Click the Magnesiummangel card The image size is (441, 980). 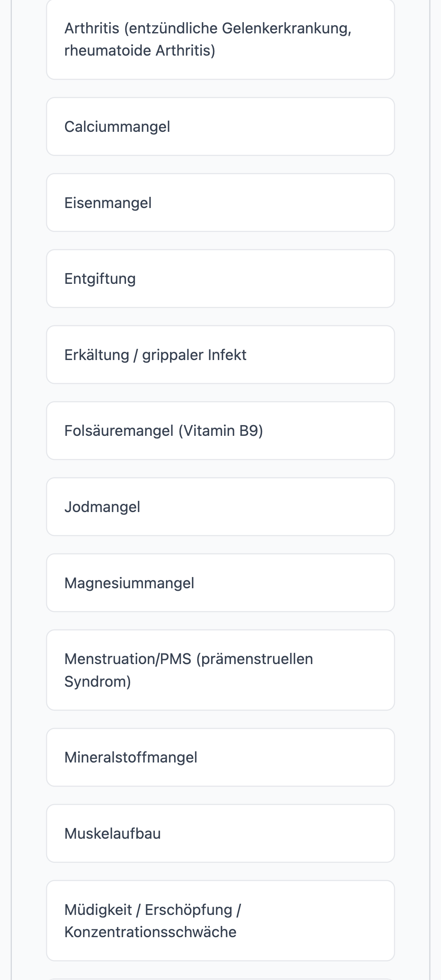pos(220,583)
